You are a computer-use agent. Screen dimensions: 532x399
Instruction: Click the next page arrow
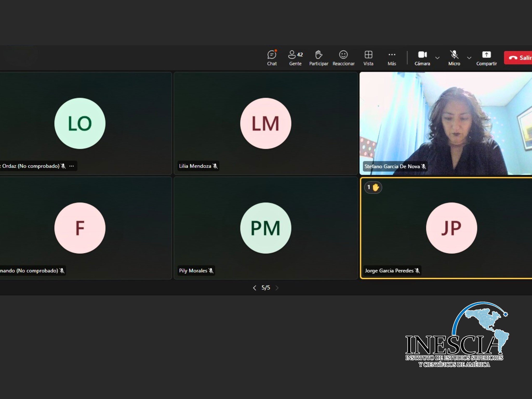[277, 288]
